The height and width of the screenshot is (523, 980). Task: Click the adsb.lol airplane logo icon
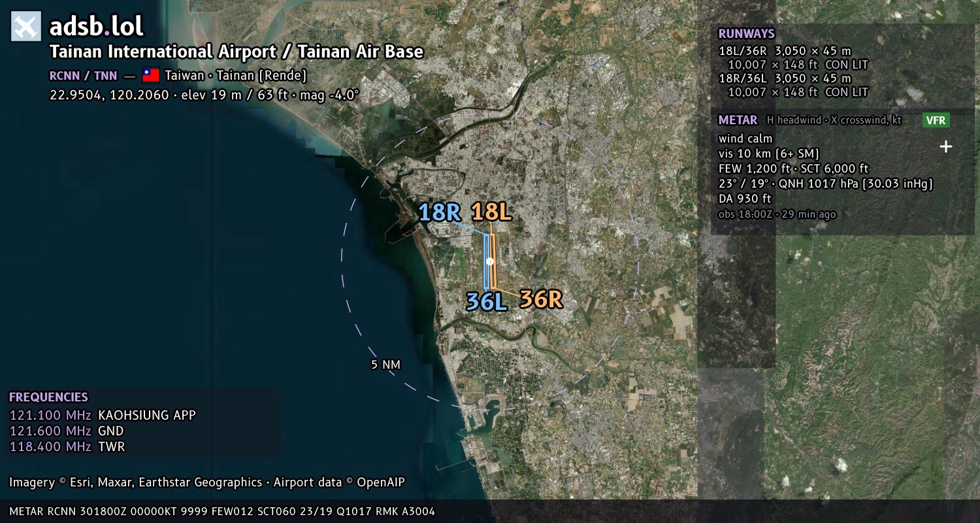tap(26, 27)
